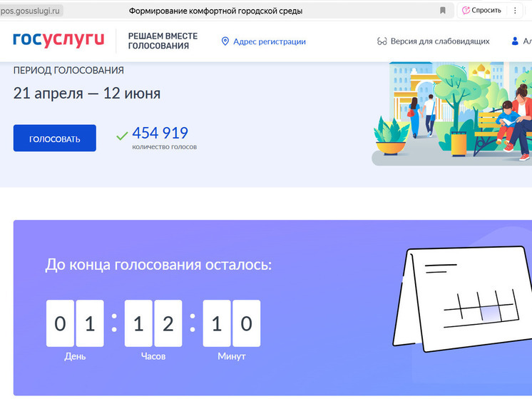Open the Адрес регистрации link
Image resolution: width=532 pixels, height=399 pixels.
(270, 41)
